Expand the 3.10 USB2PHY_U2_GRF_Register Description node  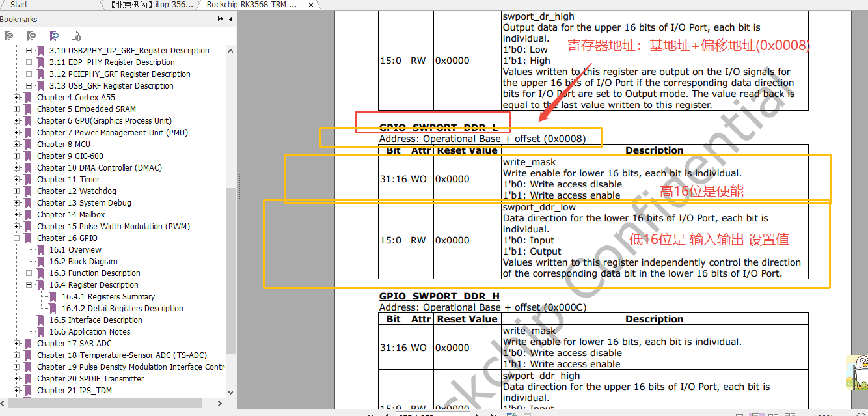[29, 51]
